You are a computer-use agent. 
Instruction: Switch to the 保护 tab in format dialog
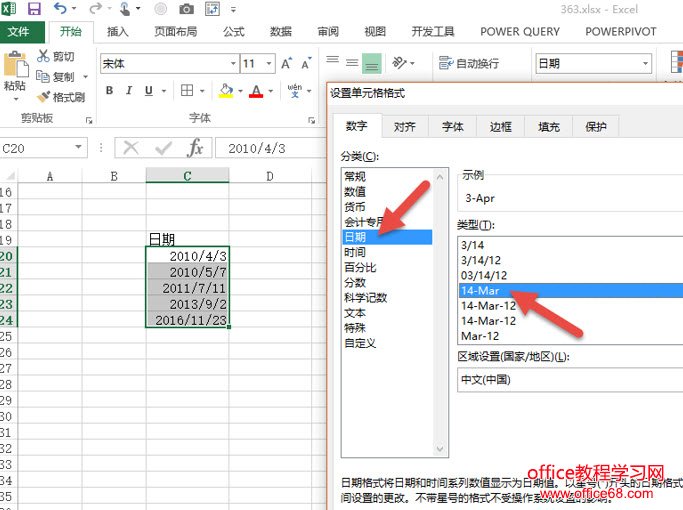pyautogui.click(x=595, y=127)
